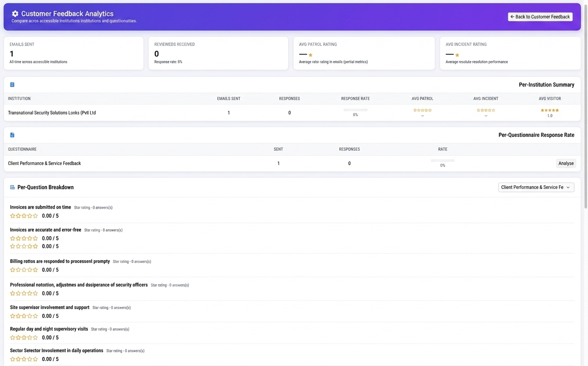Click the Per-Institution Summary document icon
Image resolution: width=588 pixels, height=366 pixels.
pyautogui.click(x=12, y=85)
